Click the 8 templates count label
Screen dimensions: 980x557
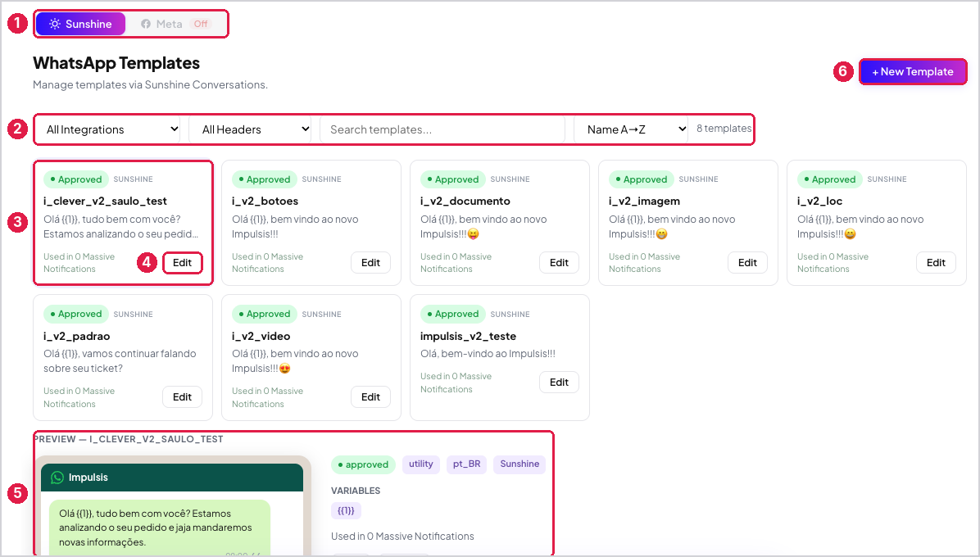[x=724, y=128]
